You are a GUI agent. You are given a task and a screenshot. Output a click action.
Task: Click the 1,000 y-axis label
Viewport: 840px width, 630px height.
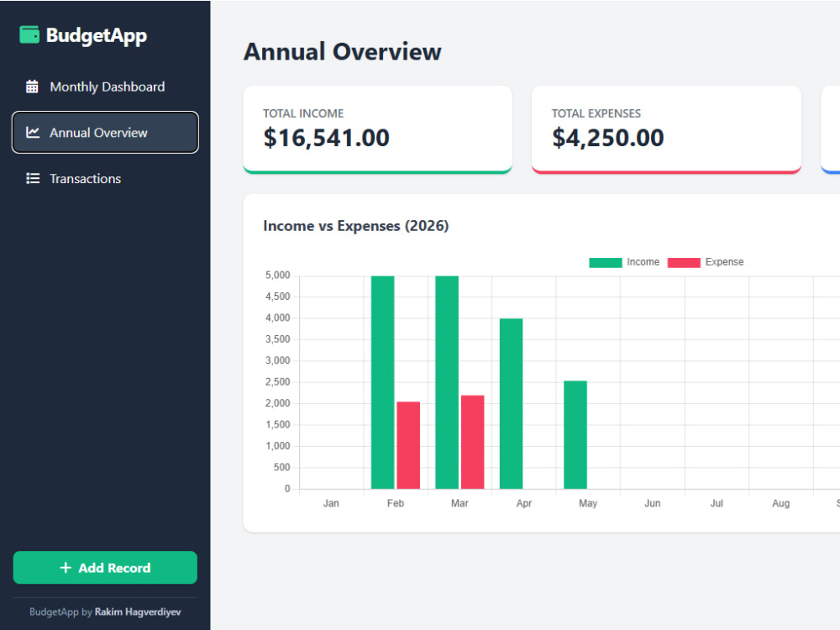point(277,446)
